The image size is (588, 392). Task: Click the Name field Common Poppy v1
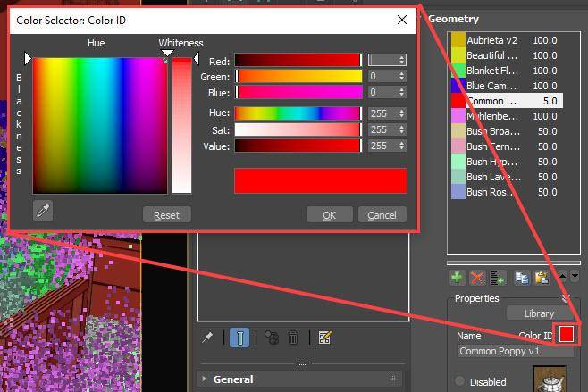(x=514, y=351)
